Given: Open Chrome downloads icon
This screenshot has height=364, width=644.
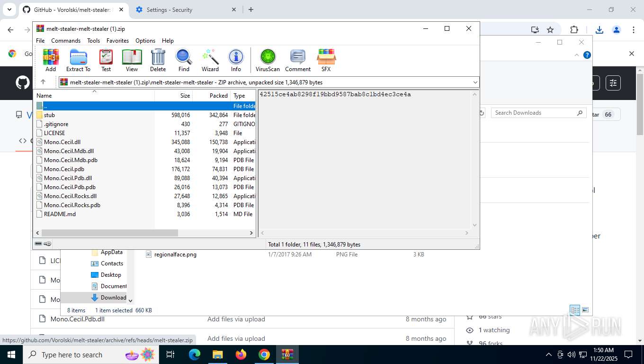Looking at the screenshot, I should [599, 29].
